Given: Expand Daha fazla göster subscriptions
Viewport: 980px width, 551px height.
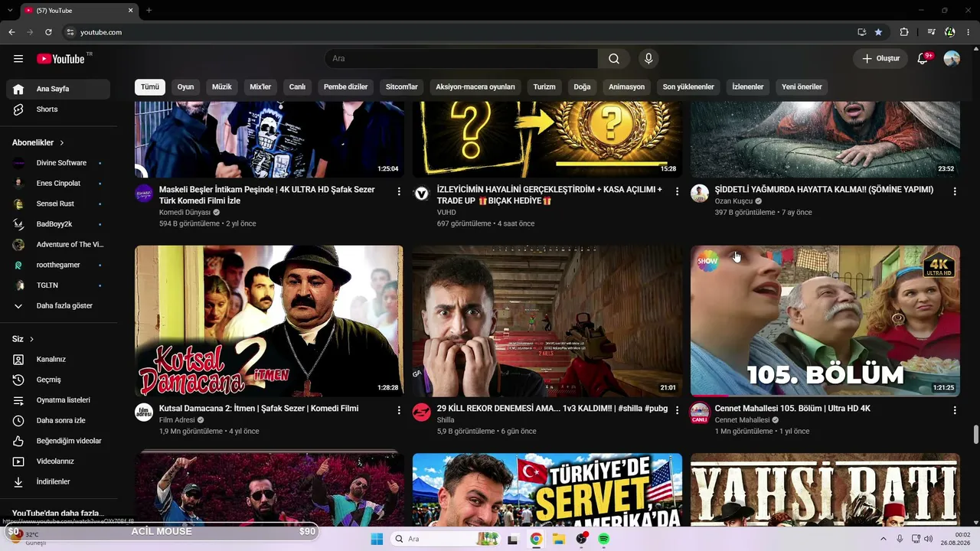Looking at the screenshot, I should pos(58,305).
